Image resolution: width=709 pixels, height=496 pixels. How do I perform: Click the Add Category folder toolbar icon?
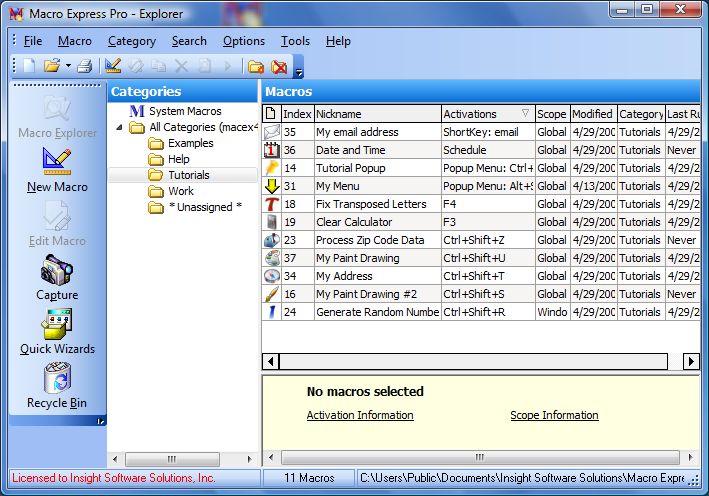(x=256, y=67)
